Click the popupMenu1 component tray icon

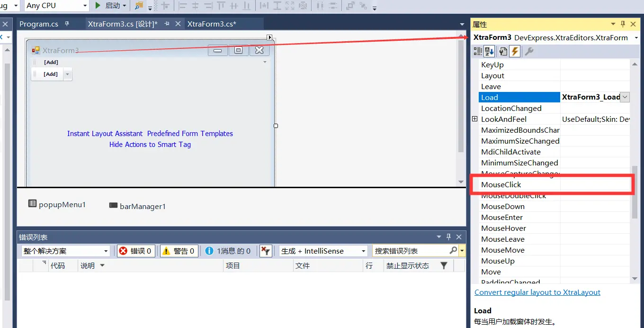coord(32,203)
